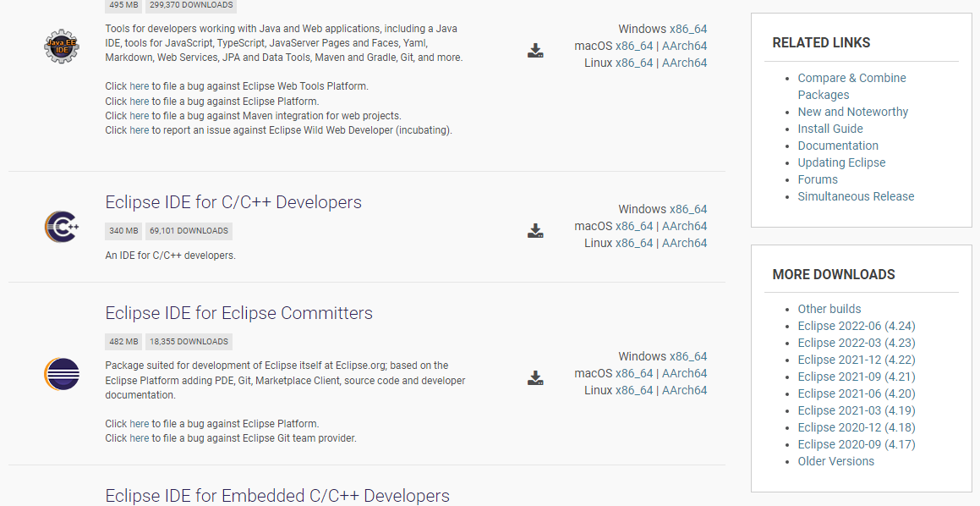980x506 pixels.
Task: Click the 18,355 DOWNLOADS badge
Action: (189, 342)
